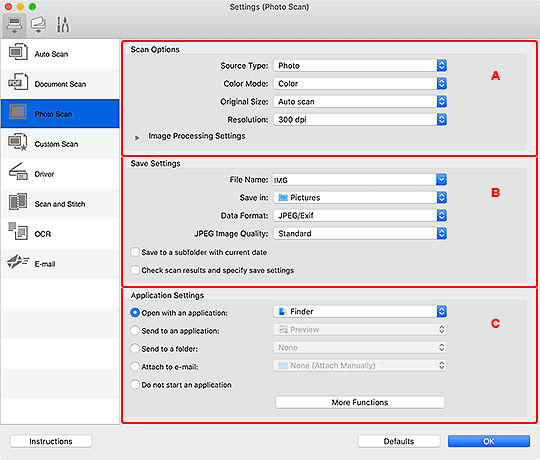Image resolution: width=540 pixels, height=460 pixels.
Task: Select Attach to e-mail radio button
Action: pos(135,367)
